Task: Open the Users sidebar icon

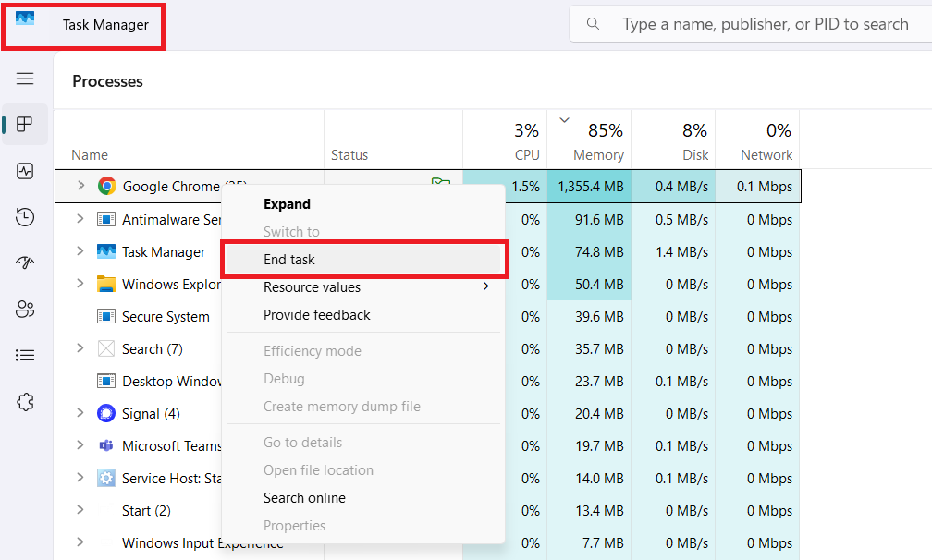Action: point(25,310)
